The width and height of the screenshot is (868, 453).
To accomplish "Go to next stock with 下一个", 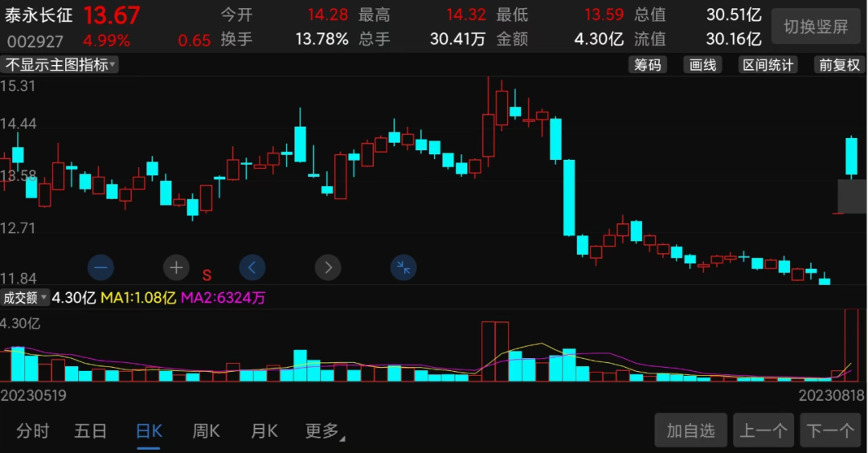I will coord(830,431).
